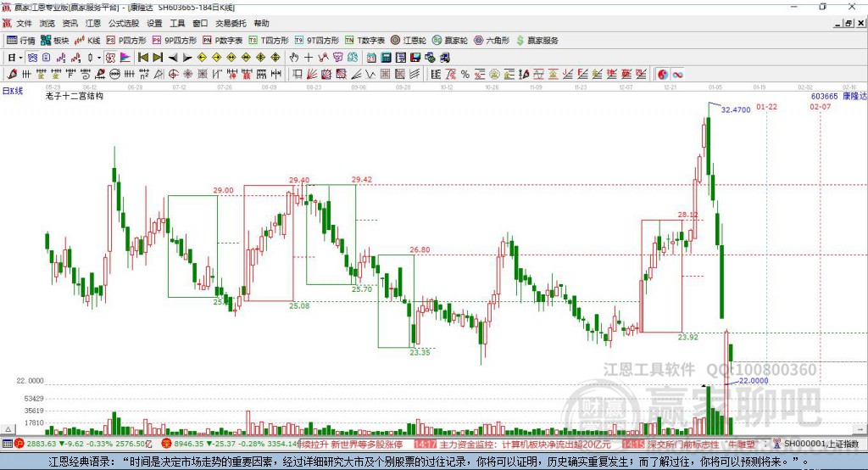Open the 工具 menu
Screen dimensions: 868x470
(x=177, y=23)
